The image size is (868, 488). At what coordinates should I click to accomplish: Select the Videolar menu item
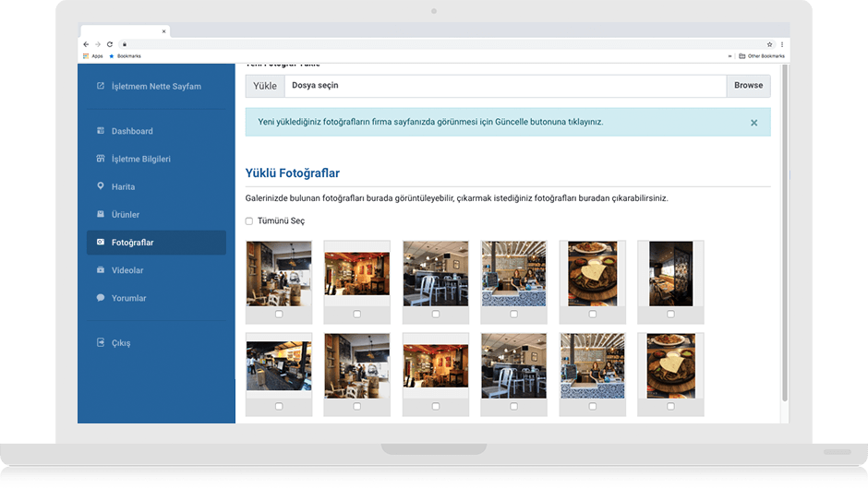[127, 270]
